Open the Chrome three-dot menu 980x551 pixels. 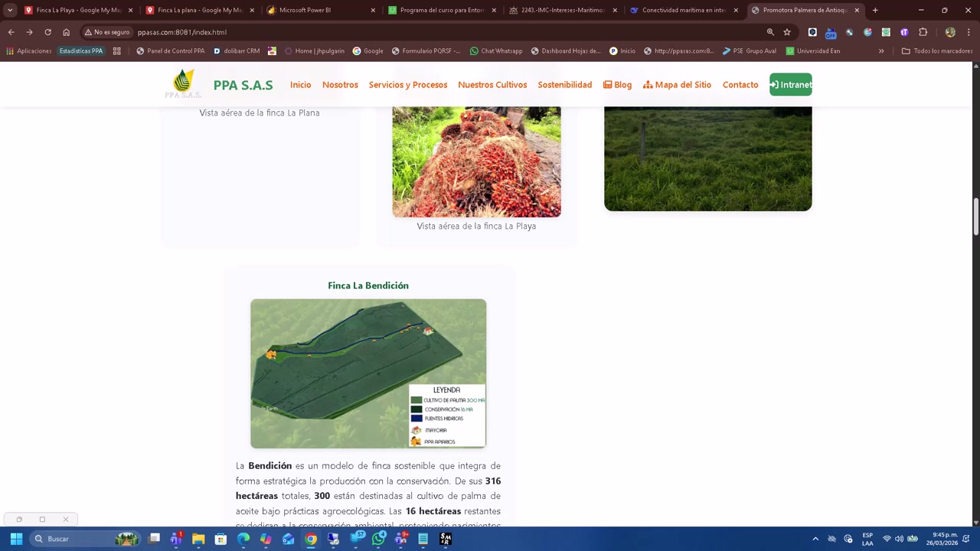(969, 32)
